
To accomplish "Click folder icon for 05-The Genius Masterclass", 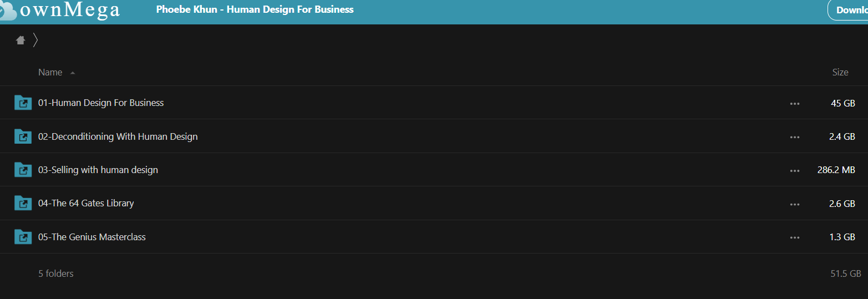I will point(23,237).
